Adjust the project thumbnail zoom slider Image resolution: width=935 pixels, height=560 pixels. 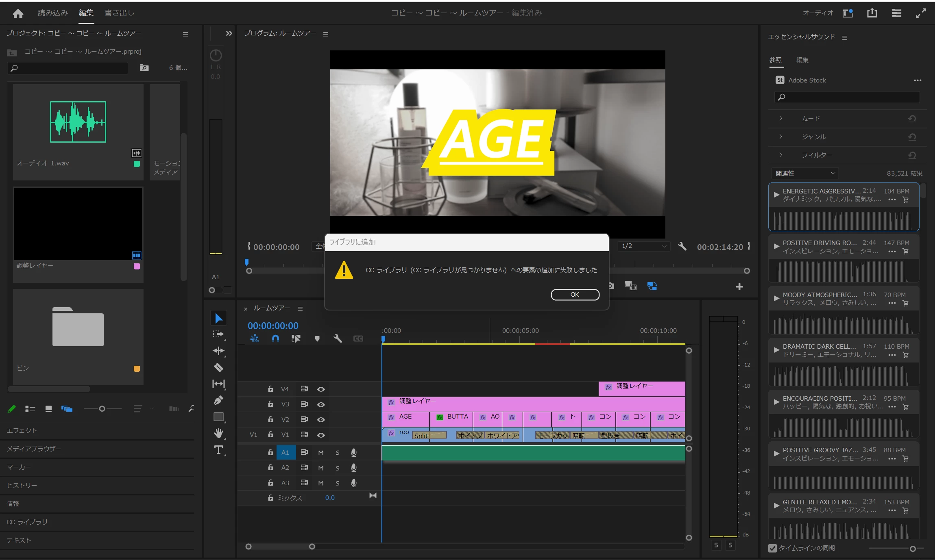(102, 409)
